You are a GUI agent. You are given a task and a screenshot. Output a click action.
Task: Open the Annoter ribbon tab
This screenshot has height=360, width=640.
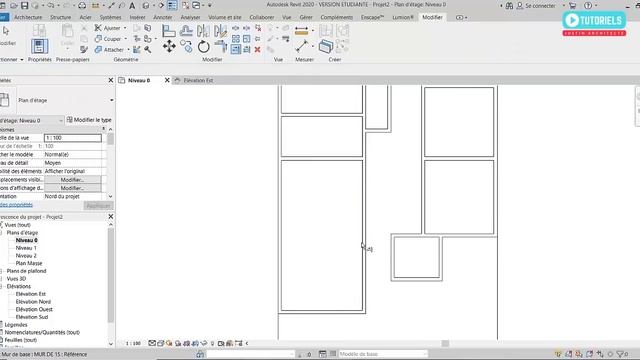point(162,18)
